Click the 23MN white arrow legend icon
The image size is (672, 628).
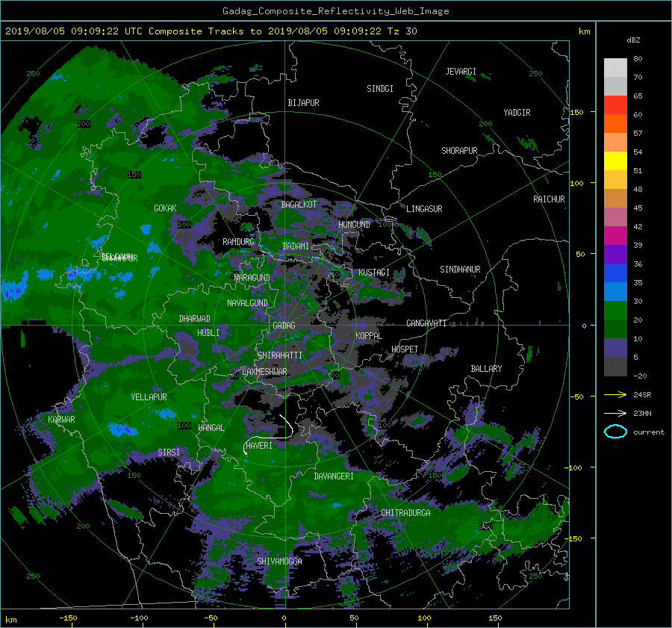point(615,413)
